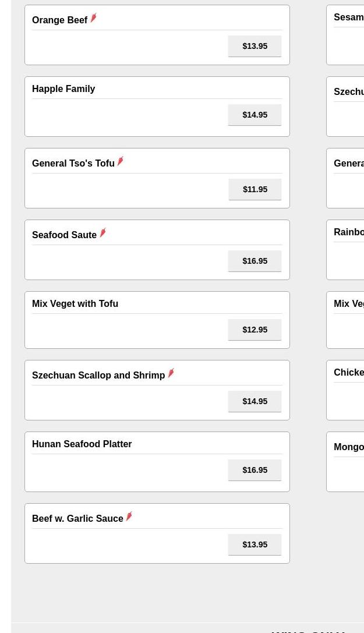Viewport: 364px width, 633px height.
Task: Open the cut-off Chicken item card on right
Action: 345,390
